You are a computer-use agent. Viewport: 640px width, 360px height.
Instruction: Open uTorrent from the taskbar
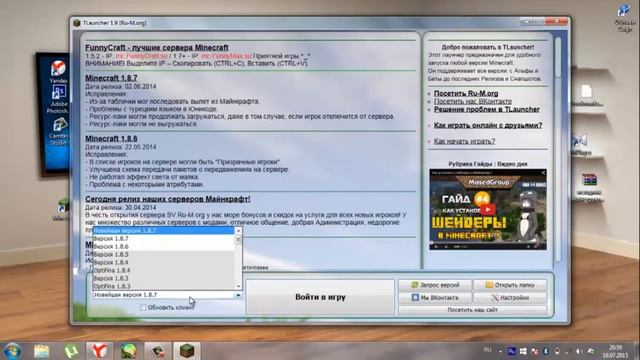coord(71,351)
